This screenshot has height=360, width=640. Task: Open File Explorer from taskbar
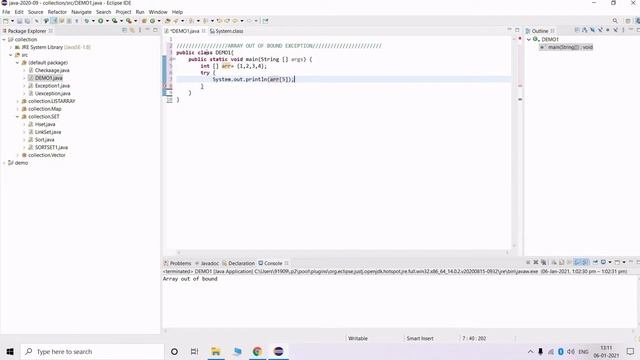coord(216,351)
